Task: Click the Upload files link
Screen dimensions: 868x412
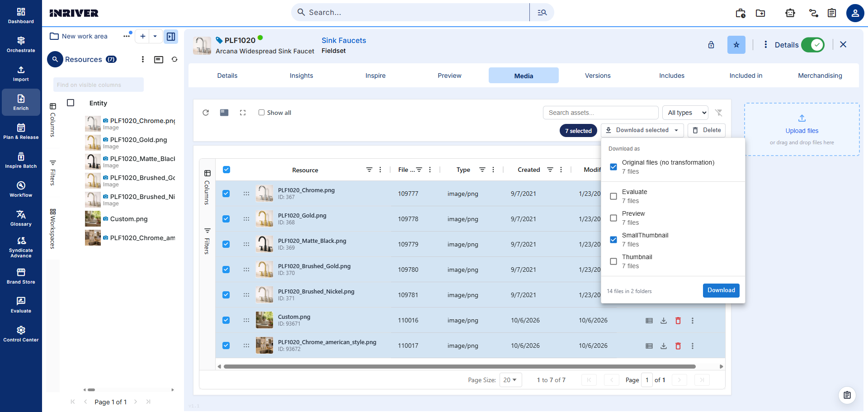Action: tap(802, 131)
